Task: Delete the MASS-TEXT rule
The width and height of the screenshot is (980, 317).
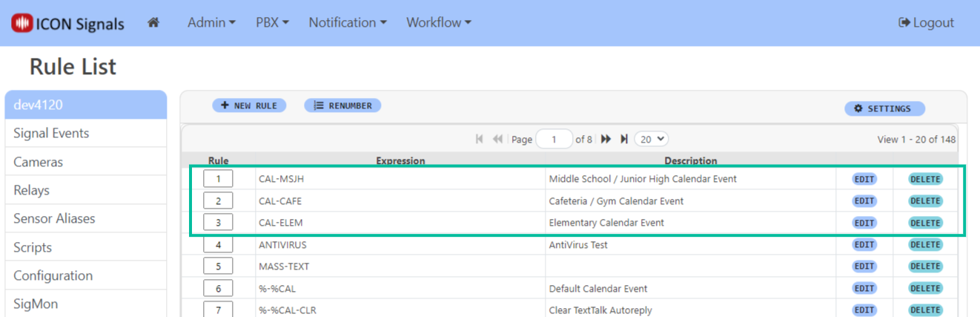Action: [x=924, y=266]
